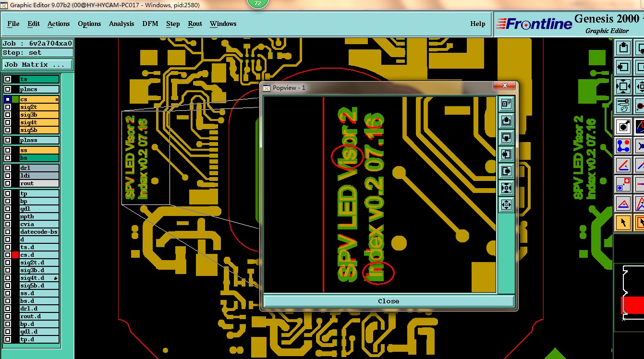Open the Windows menu
The height and width of the screenshot is (359, 644).
pos(223,24)
